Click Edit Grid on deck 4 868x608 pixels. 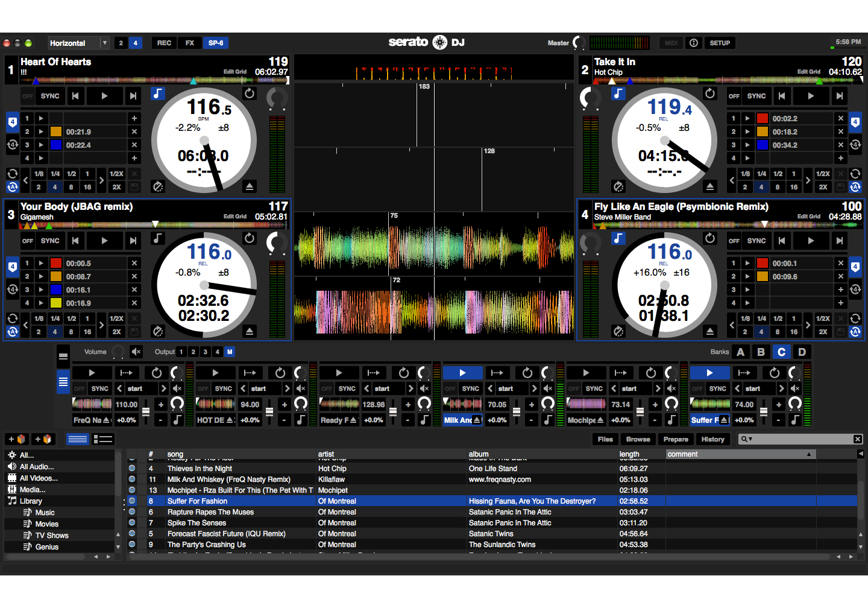[x=808, y=216]
